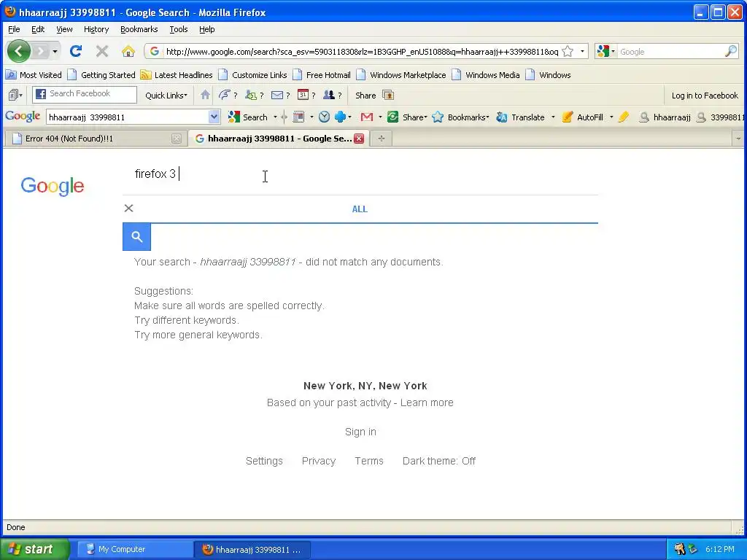The image size is (747, 560).
Task: Expand Facebook Quick Links dropdown
Action: pyautogui.click(x=166, y=96)
